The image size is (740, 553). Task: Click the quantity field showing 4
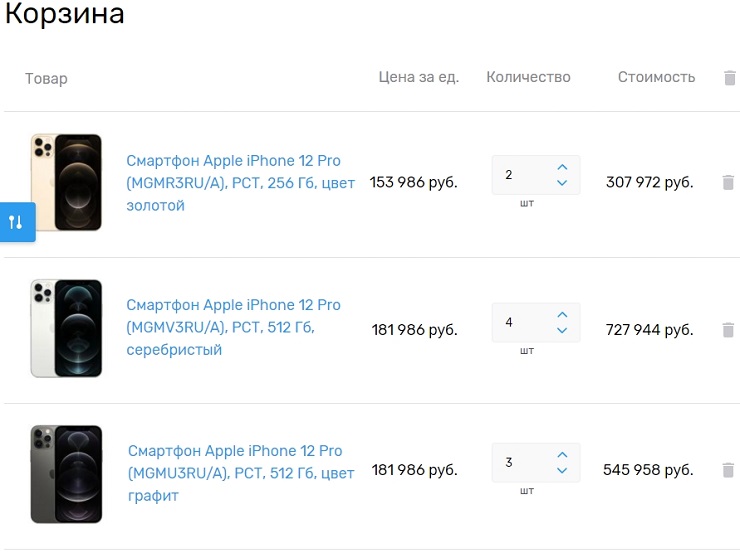pyautogui.click(x=520, y=322)
